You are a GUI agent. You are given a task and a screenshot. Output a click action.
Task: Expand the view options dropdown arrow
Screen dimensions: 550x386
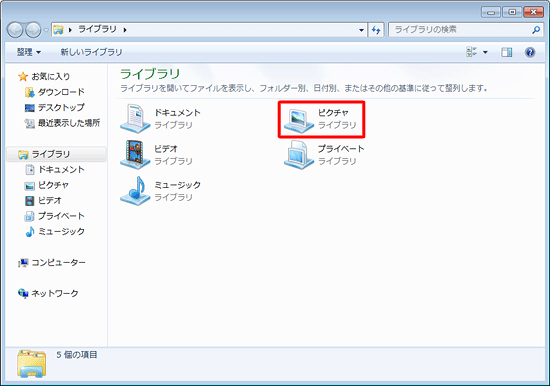[485, 53]
